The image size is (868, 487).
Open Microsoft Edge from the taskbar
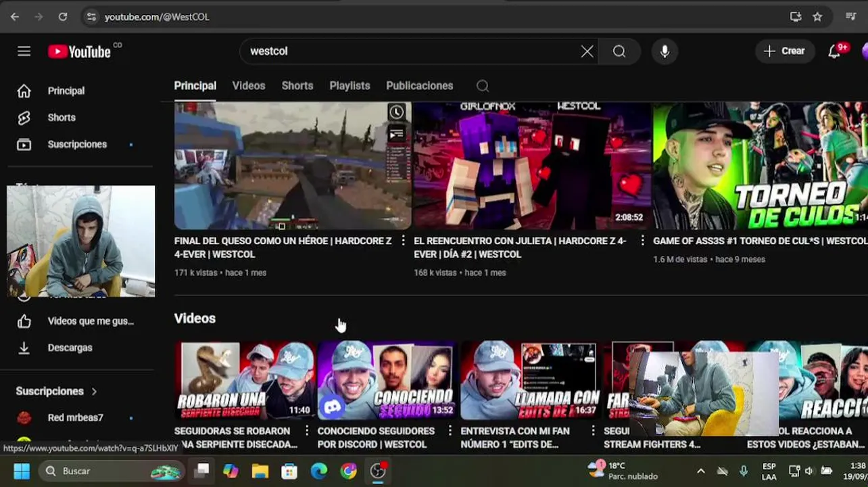pyautogui.click(x=319, y=471)
